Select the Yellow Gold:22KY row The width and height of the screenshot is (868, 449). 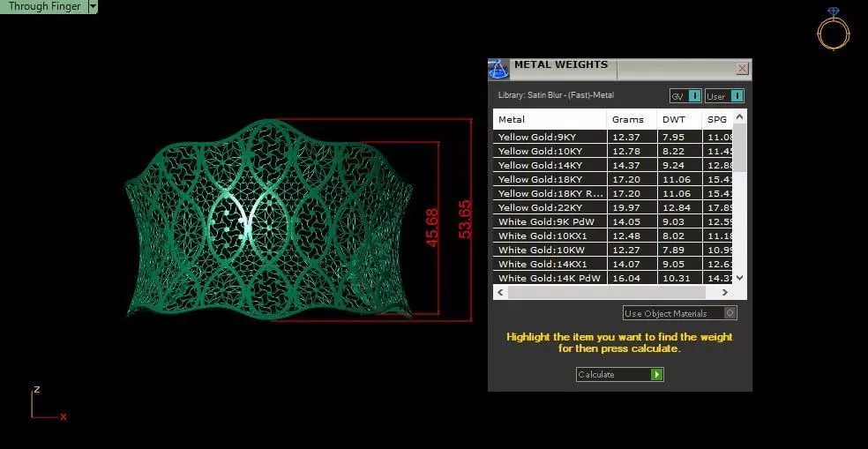[x=613, y=207]
